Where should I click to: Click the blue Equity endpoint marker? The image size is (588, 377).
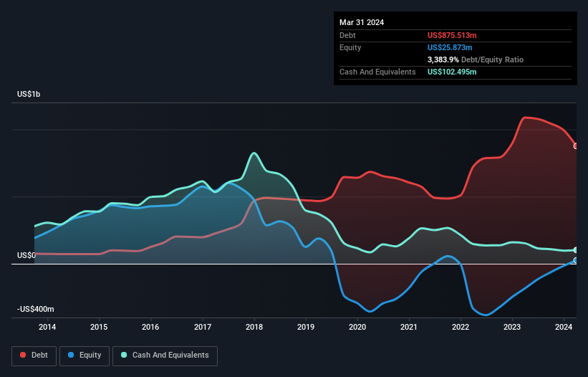pos(576,260)
